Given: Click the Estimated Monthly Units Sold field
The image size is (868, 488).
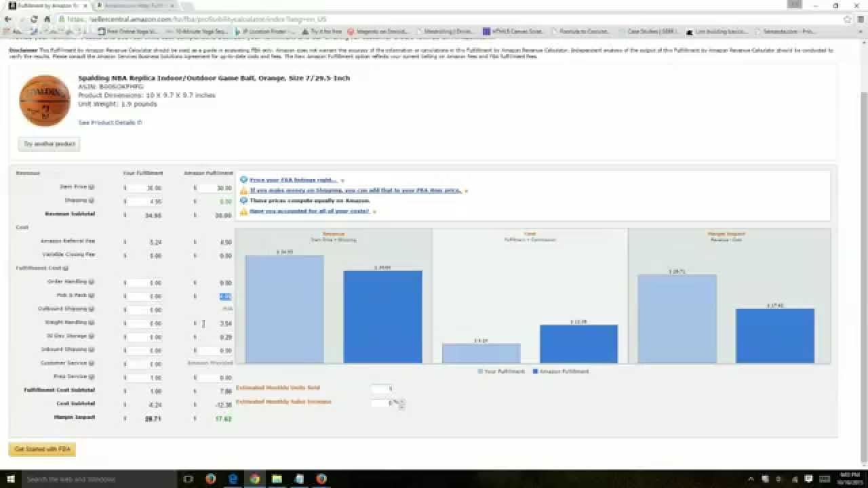Looking at the screenshot, I should pos(382,388).
